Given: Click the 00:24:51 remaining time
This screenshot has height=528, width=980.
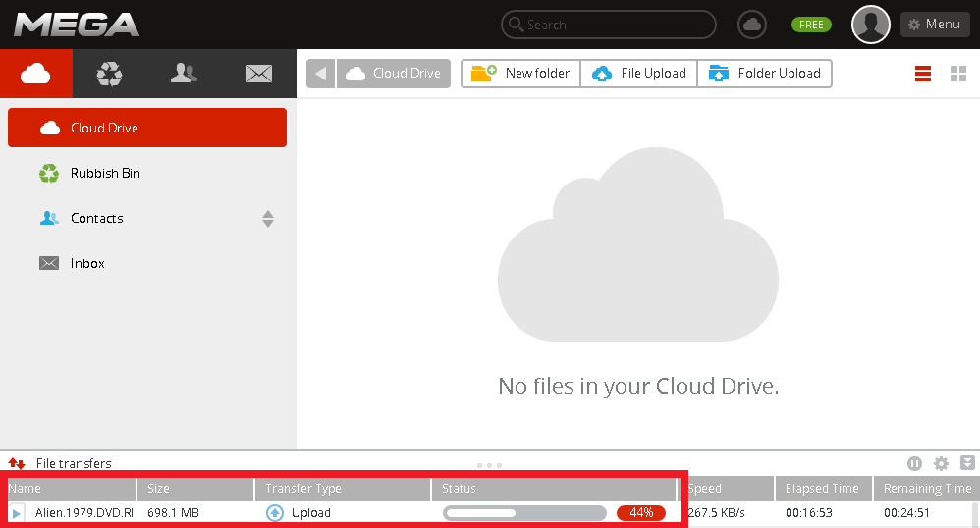Looking at the screenshot, I should coord(907,513).
